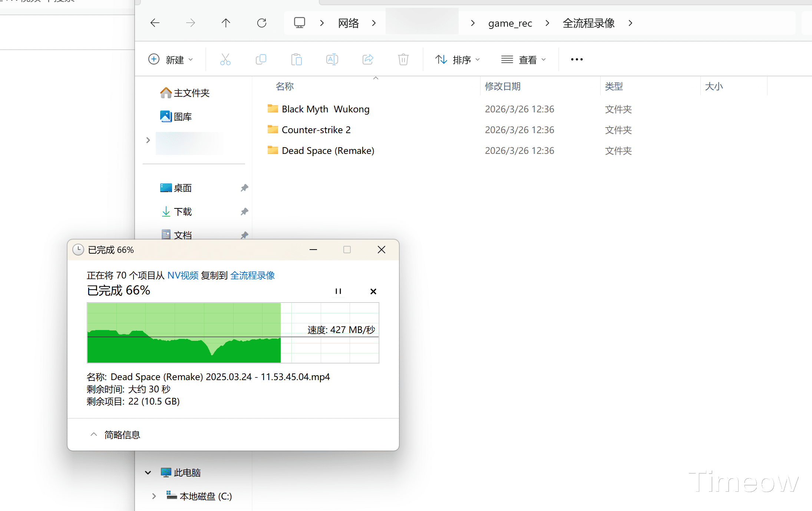
Task: Open the 查看 view dropdown
Action: 524,59
